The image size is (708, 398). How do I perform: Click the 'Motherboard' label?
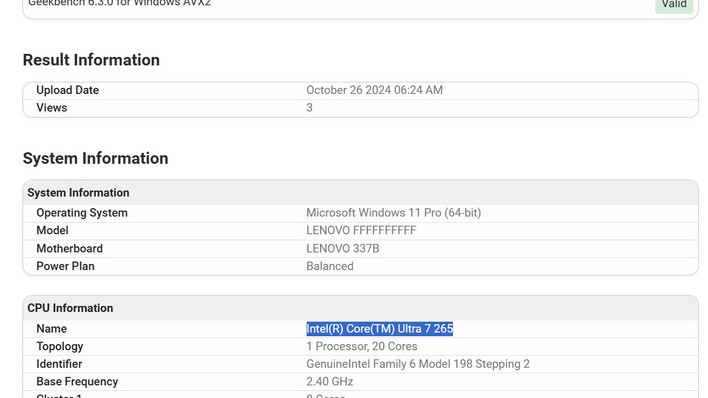click(x=70, y=248)
